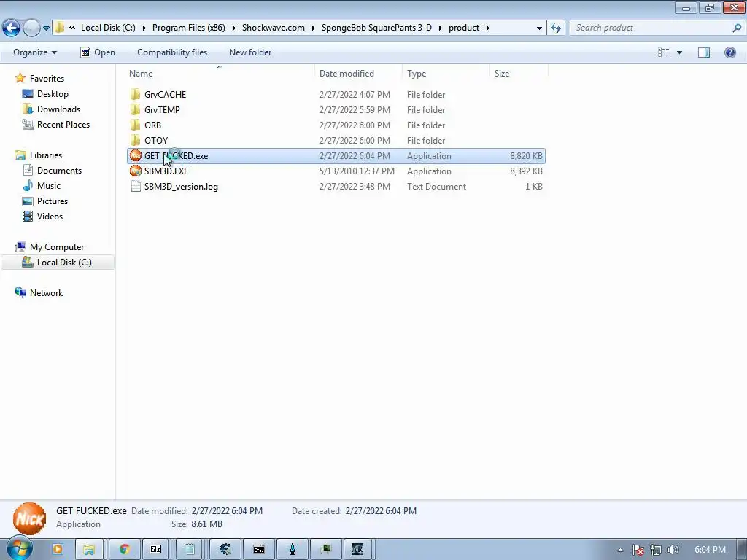747x560 pixels.
Task: Open Chrome from the taskbar
Action: point(124,549)
